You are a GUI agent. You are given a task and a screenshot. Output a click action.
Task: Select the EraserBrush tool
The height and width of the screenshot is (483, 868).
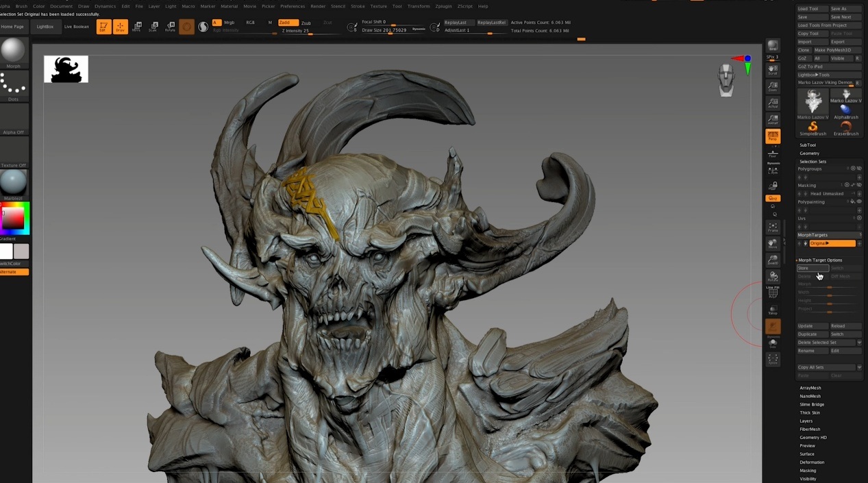(x=846, y=128)
